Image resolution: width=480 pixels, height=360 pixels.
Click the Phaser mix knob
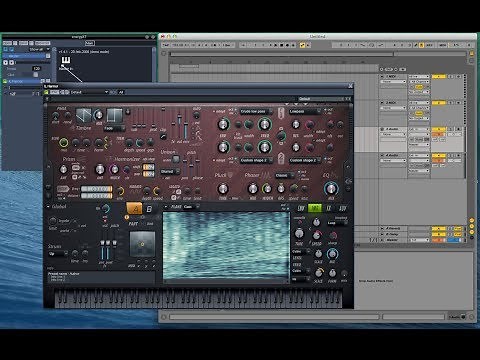tap(253, 189)
